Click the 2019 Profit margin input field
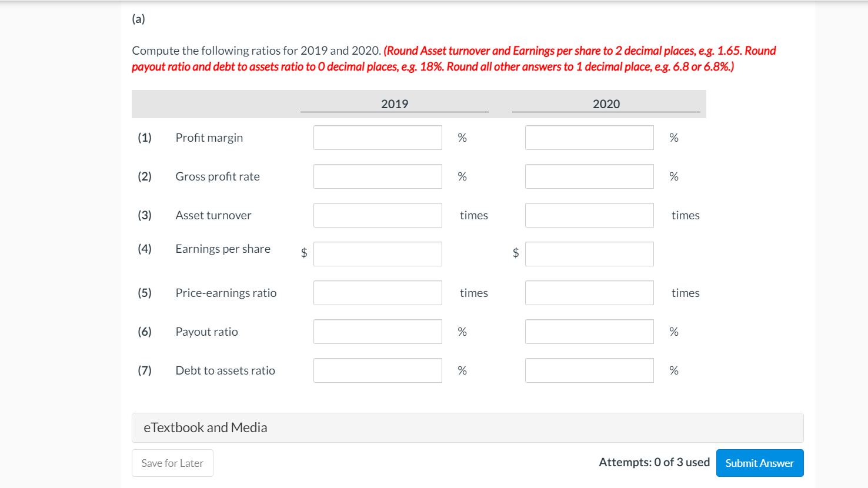Screen dimensions: 868x488 pyautogui.click(x=377, y=137)
